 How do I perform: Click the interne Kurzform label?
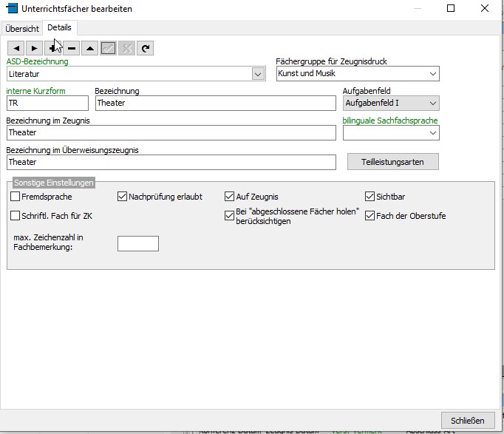35,91
